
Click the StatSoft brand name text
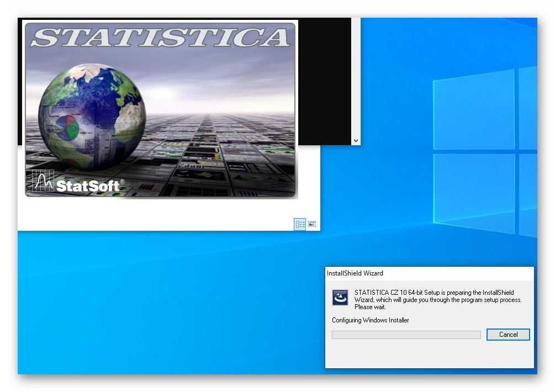(88, 186)
